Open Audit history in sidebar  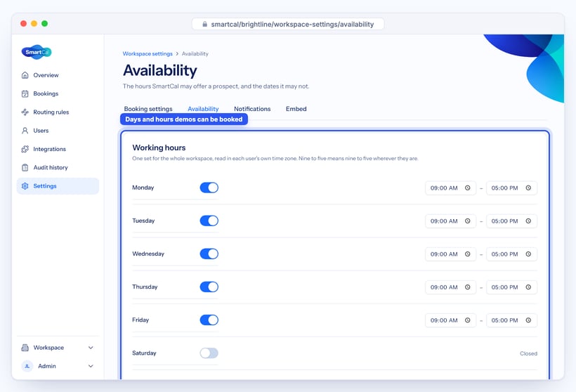coord(58,167)
